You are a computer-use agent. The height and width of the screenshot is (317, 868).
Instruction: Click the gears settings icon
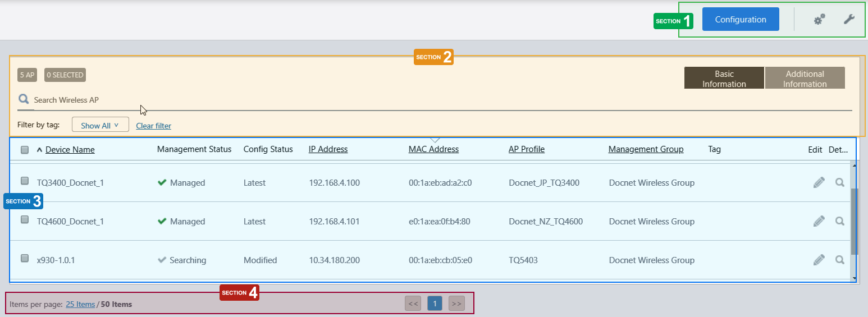point(819,20)
